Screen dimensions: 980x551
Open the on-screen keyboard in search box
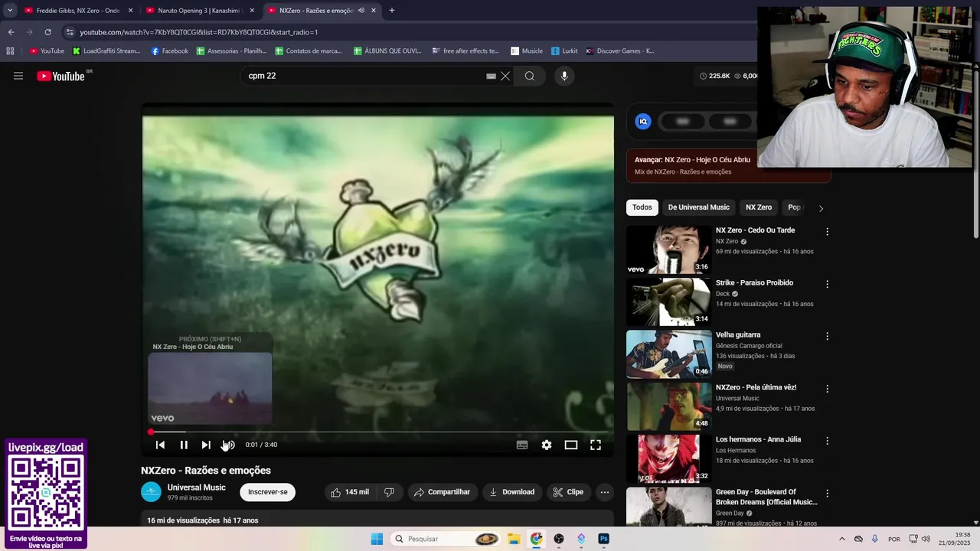click(491, 76)
